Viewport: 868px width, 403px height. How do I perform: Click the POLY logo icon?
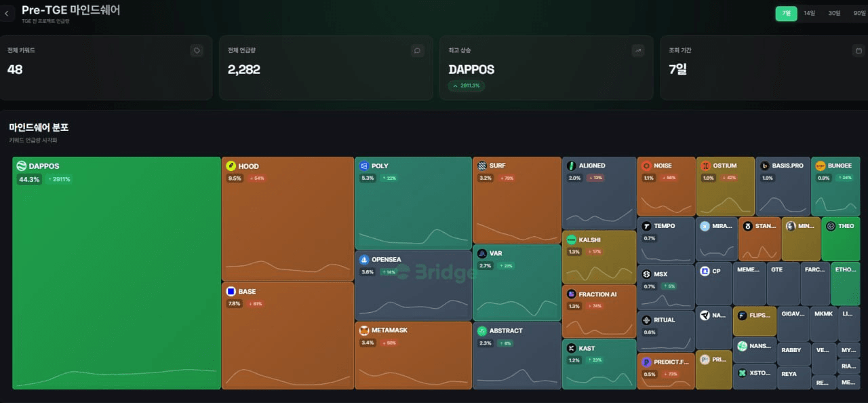(364, 166)
